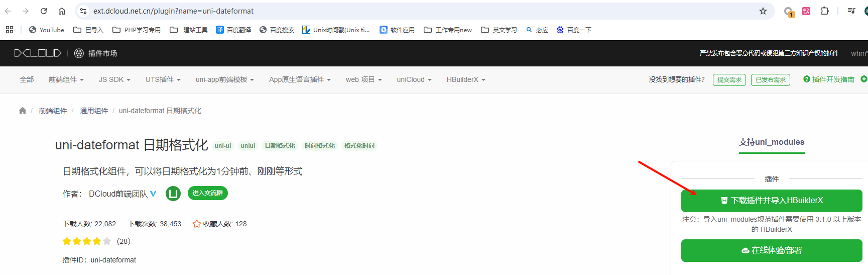
Task: Open the browser home page
Action: click(62, 11)
